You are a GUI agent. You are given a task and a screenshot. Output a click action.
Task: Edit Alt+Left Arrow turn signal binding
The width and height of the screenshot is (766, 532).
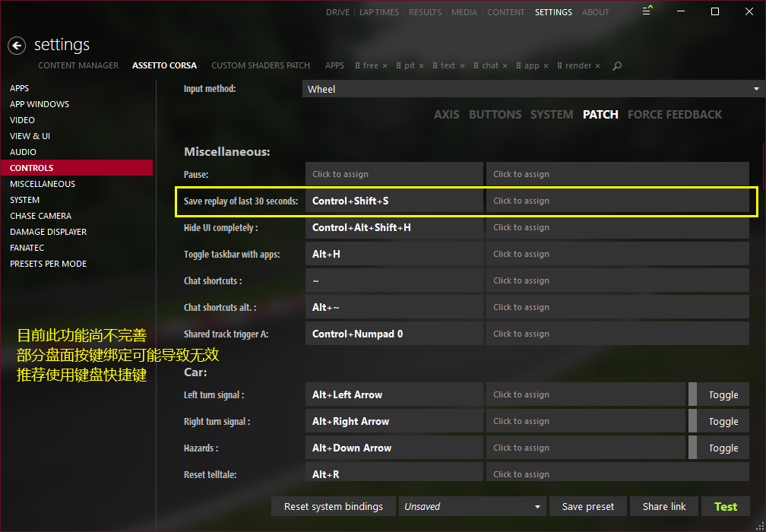pos(394,394)
